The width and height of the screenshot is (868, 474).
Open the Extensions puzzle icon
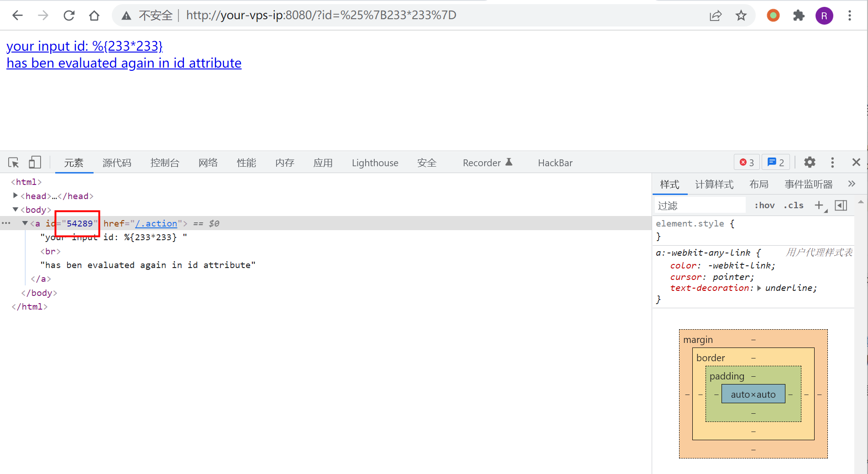point(799,16)
